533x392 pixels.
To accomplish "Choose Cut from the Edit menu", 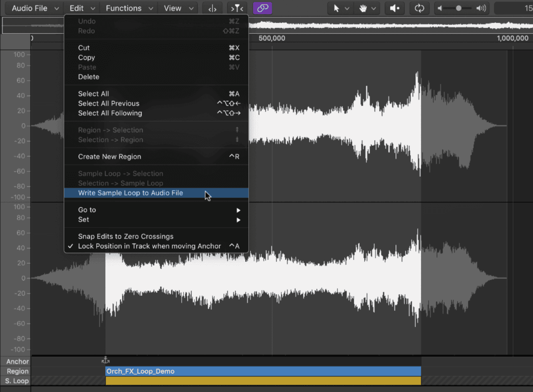I will (x=156, y=48).
